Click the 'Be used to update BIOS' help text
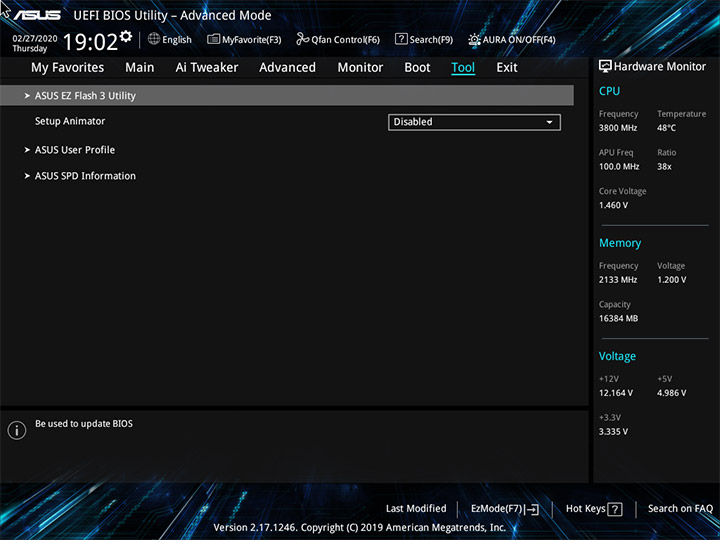720x540 pixels. [x=84, y=424]
